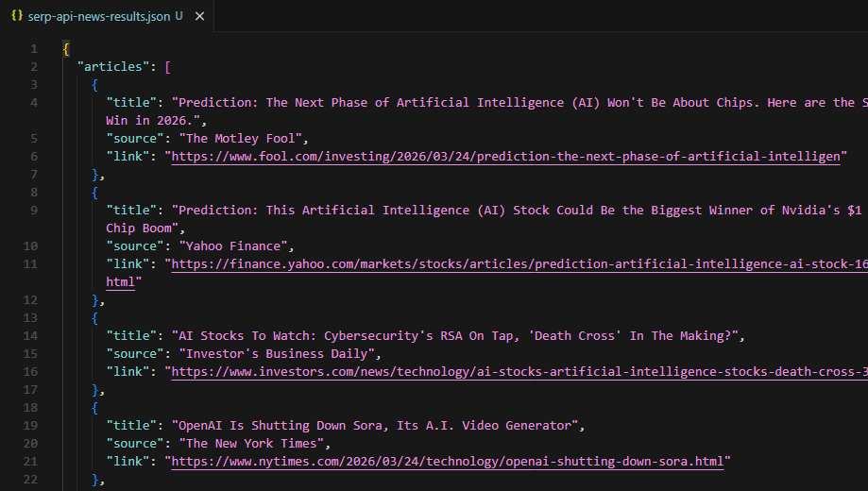Click the AI Stocks To Watch title text

pyautogui.click(x=455, y=336)
